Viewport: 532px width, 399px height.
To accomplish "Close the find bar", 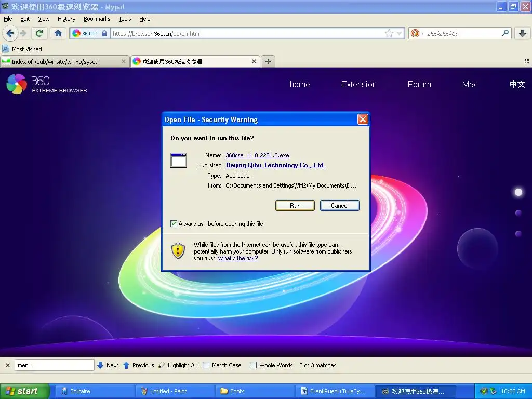I will 8,365.
